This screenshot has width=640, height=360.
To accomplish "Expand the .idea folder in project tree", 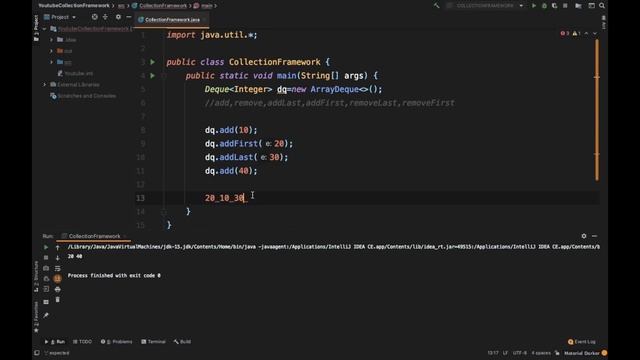I will point(51,40).
